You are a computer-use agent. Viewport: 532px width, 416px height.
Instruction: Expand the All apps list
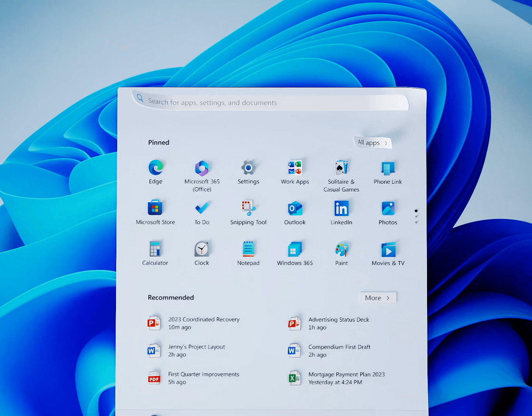[x=373, y=143]
